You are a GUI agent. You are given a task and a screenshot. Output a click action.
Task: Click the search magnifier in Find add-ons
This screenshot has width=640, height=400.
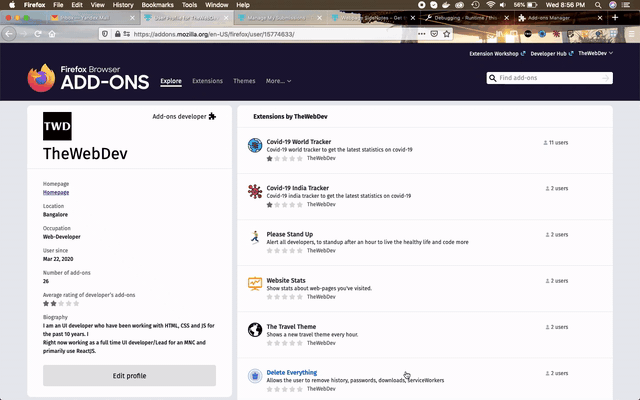[493, 78]
